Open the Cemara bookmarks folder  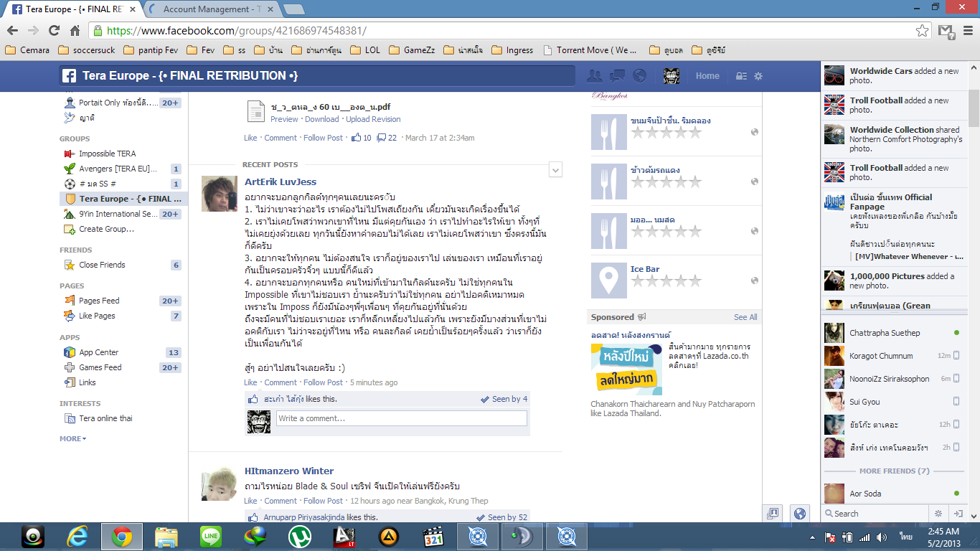(27, 50)
